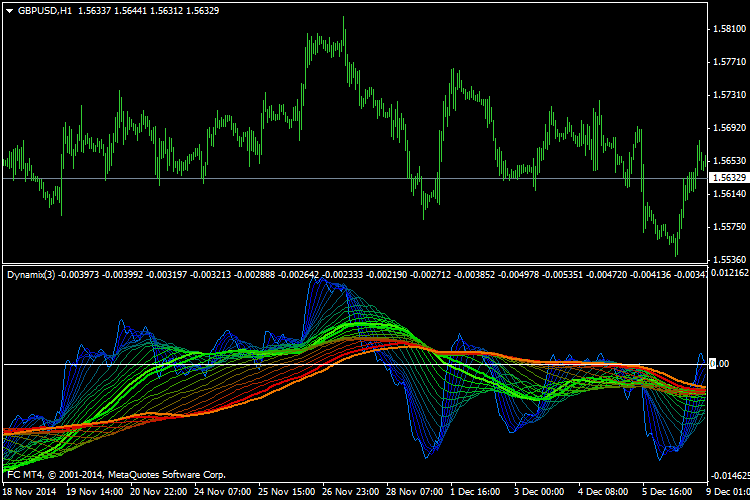Click the 5 Dec 16:00 time axis label

pyautogui.click(x=667, y=492)
